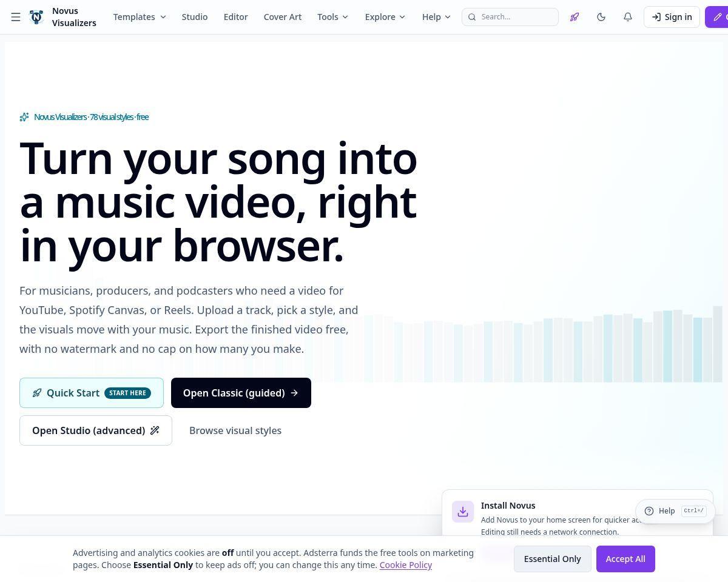Viewport: 728px width, 582px height.
Task: Expand the Templates dropdown
Action: pos(140,17)
